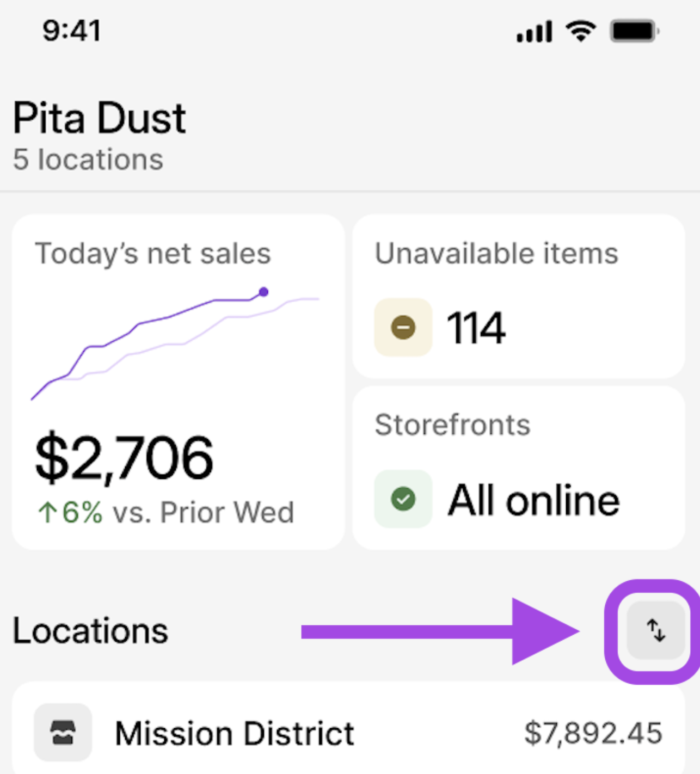Tap the cellular signal bars icon
The height and width of the screenshot is (774, 700).
coord(534,32)
